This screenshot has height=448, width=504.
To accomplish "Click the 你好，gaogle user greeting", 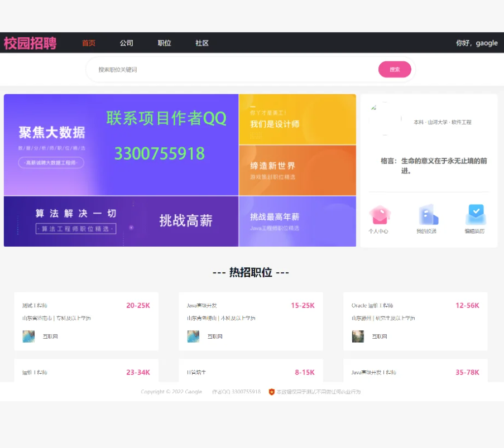I will pos(476,43).
